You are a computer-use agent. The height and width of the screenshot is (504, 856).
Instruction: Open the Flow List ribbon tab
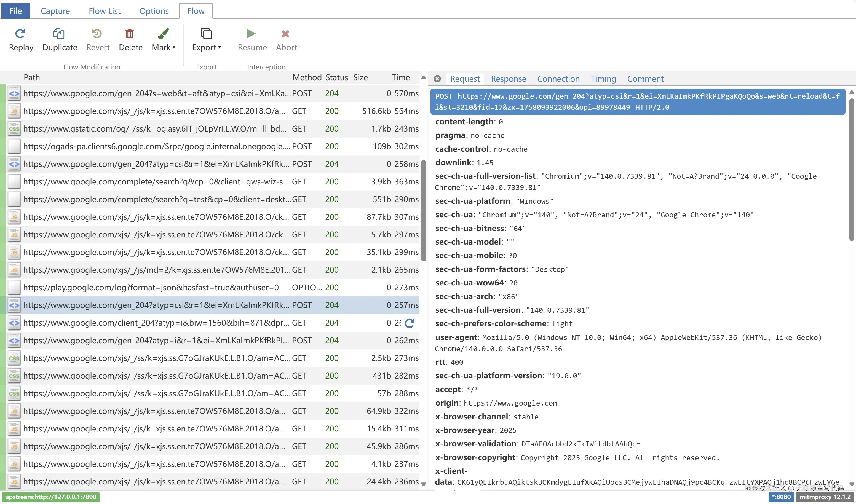[x=104, y=11]
